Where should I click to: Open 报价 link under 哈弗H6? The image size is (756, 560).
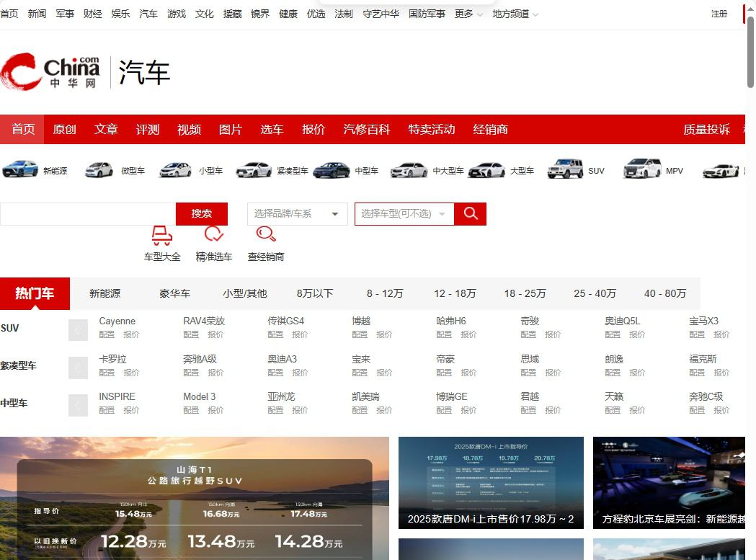click(468, 334)
